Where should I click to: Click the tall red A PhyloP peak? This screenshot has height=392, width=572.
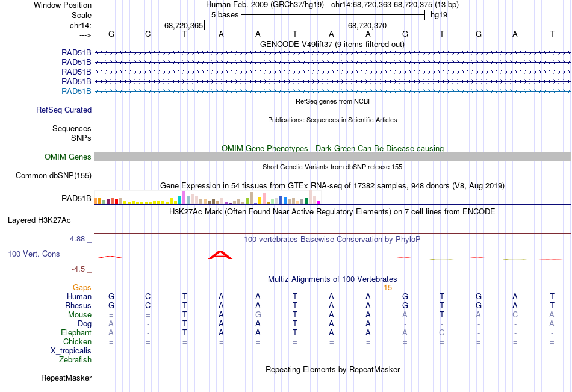(220, 255)
